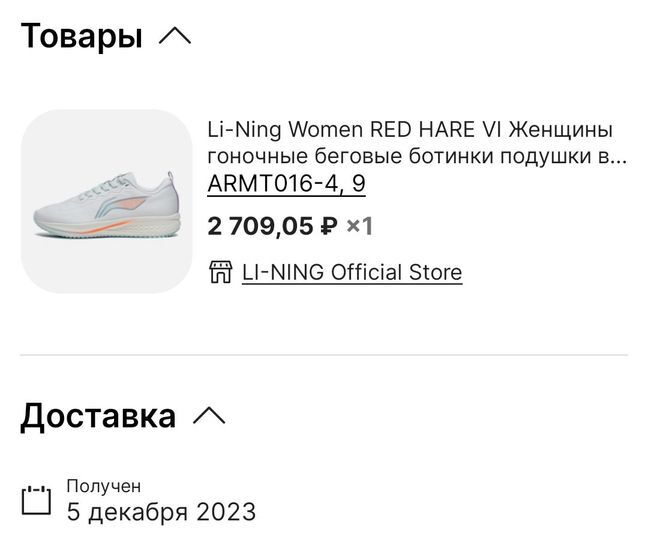Open the LI-NING Official Store link
The height and width of the screenshot is (545, 648).
(352, 272)
